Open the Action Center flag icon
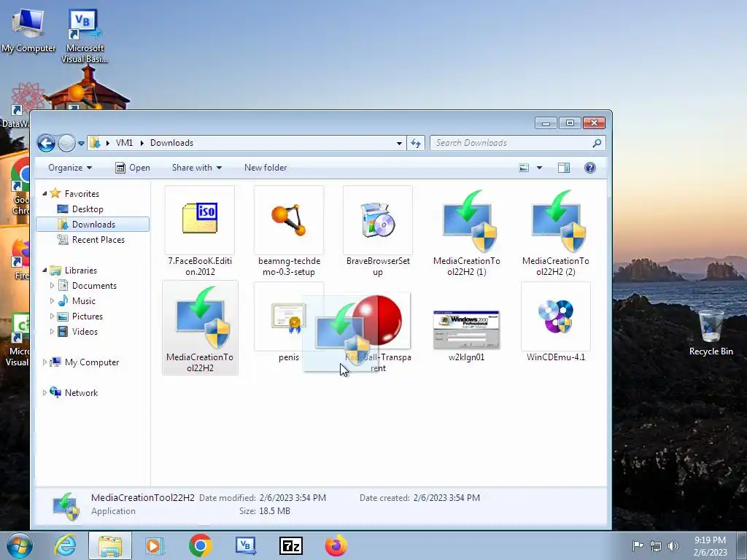This screenshot has height=560, width=747. [638, 545]
